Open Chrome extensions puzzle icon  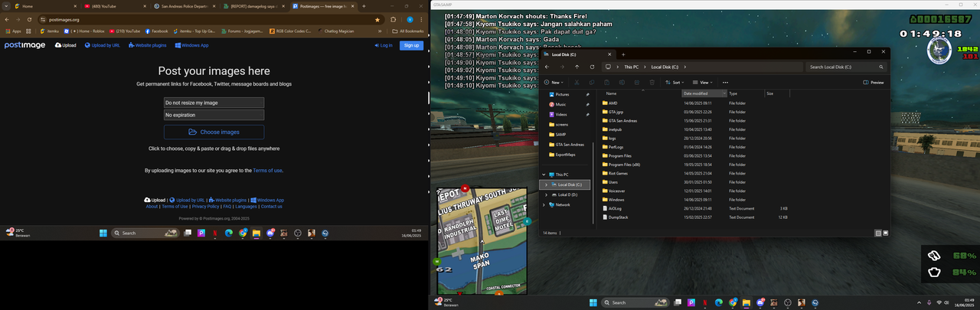tap(394, 19)
